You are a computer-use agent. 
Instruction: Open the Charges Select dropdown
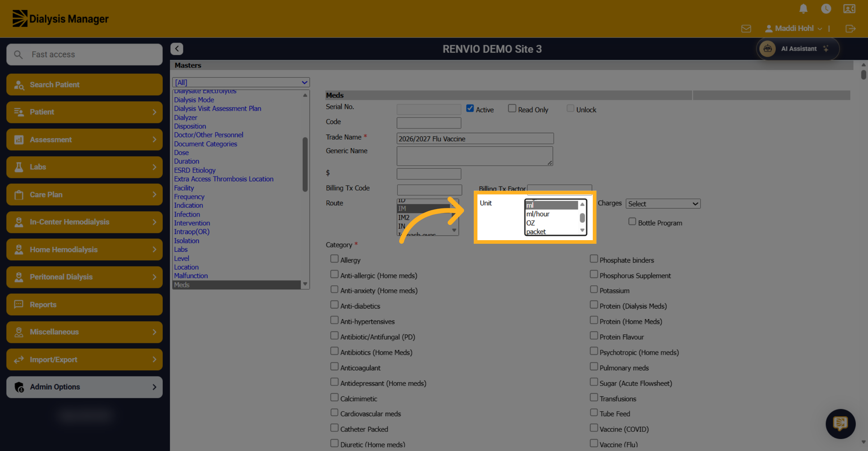663,204
